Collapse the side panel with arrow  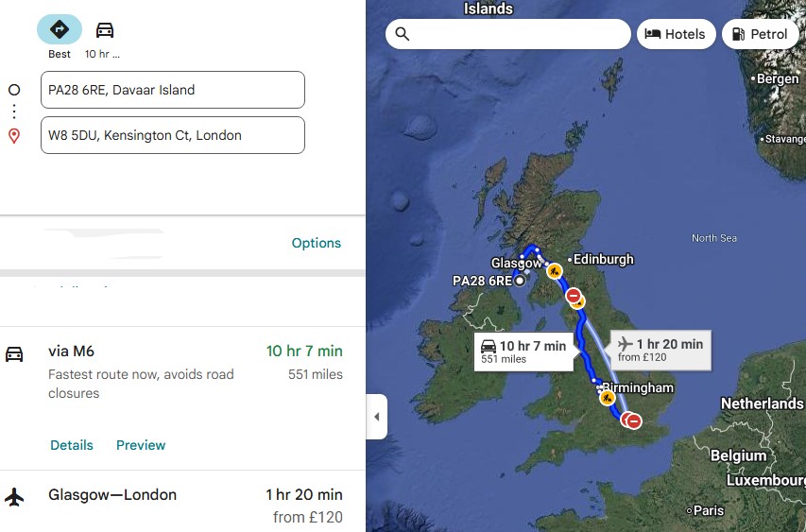pyautogui.click(x=376, y=417)
